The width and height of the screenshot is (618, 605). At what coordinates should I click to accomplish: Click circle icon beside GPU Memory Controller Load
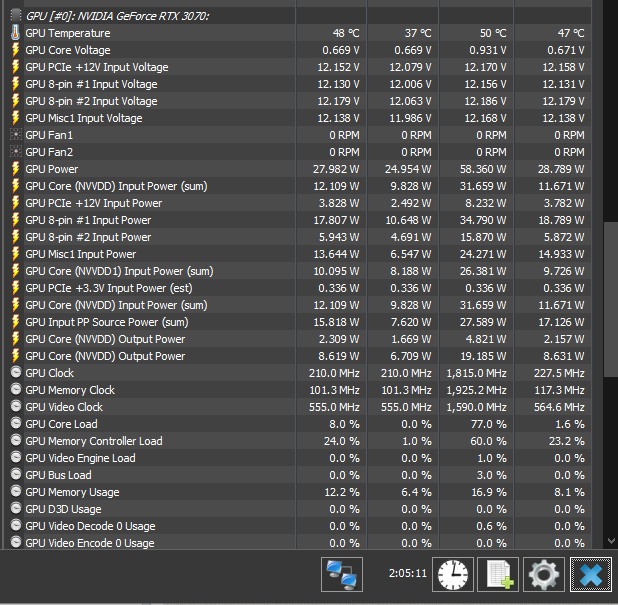pyautogui.click(x=16, y=440)
